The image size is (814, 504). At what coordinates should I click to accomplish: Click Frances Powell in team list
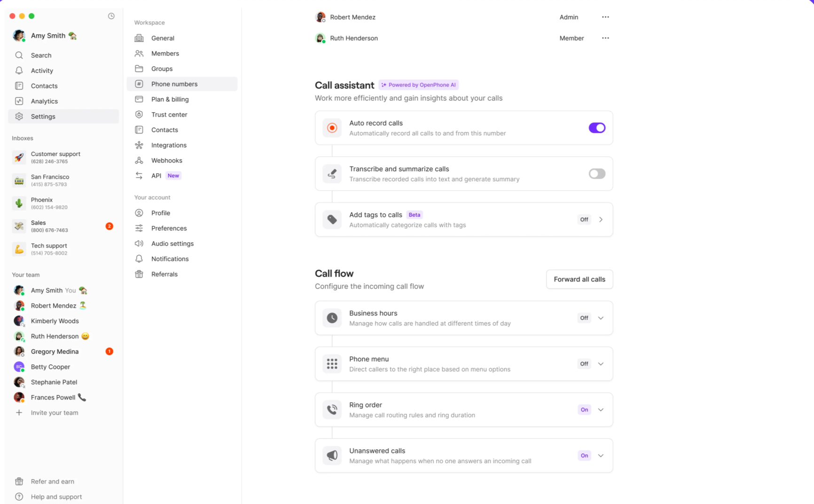click(63, 397)
